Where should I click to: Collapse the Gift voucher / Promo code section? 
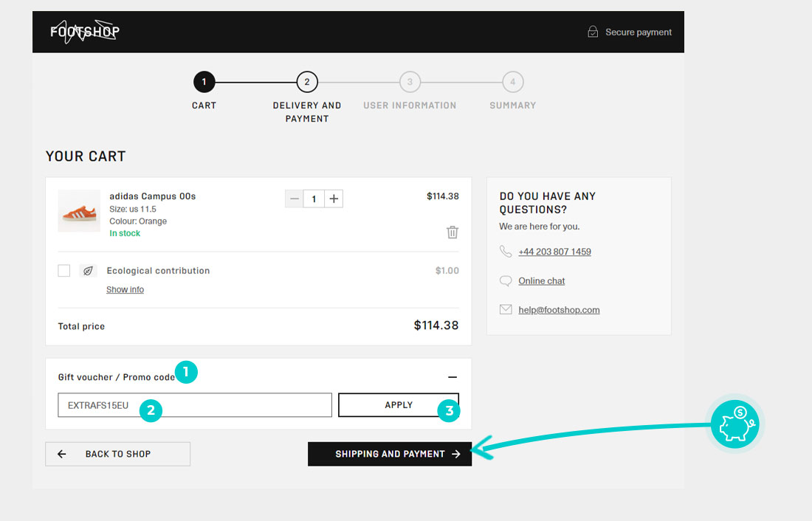453,377
